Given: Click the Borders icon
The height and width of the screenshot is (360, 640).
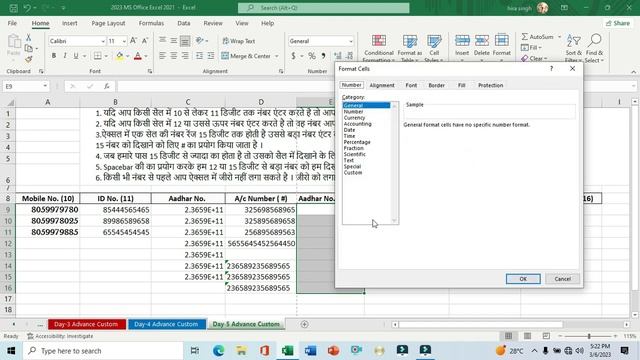Looking at the screenshot, I should click(x=98, y=56).
